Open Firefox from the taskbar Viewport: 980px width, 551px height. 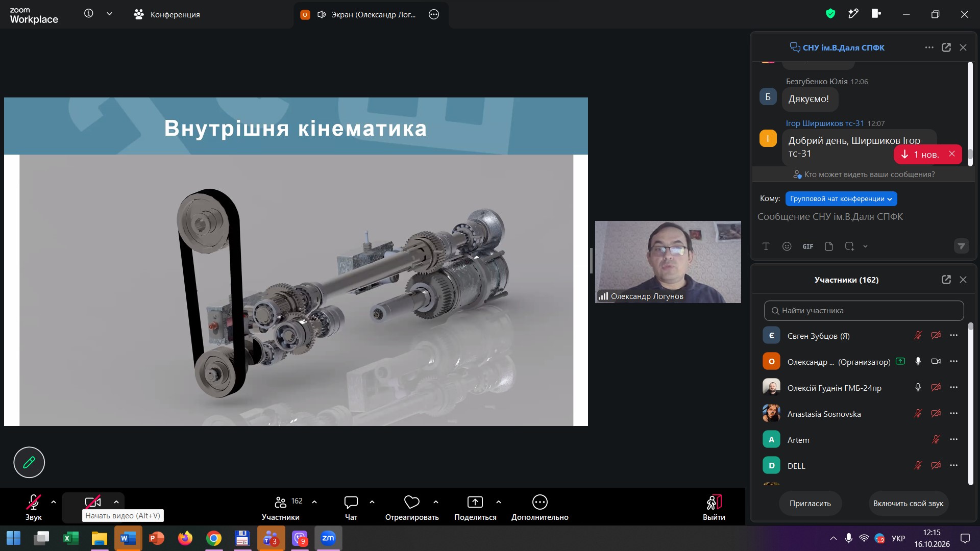pyautogui.click(x=185, y=538)
